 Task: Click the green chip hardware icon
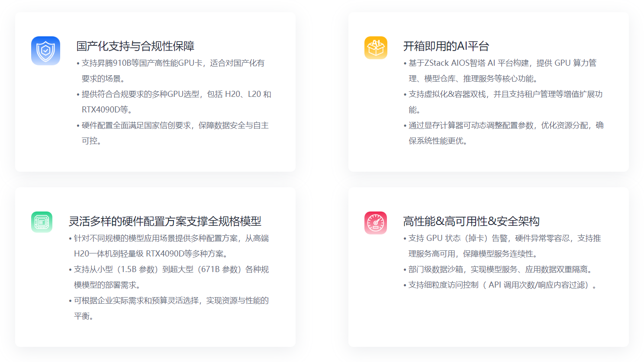(x=42, y=222)
